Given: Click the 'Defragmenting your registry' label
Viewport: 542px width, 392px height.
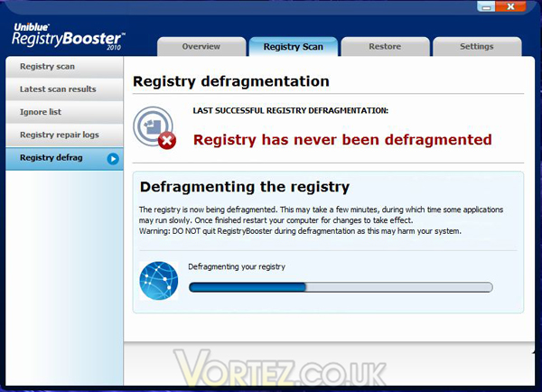Looking at the screenshot, I should click(x=237, y=266).
